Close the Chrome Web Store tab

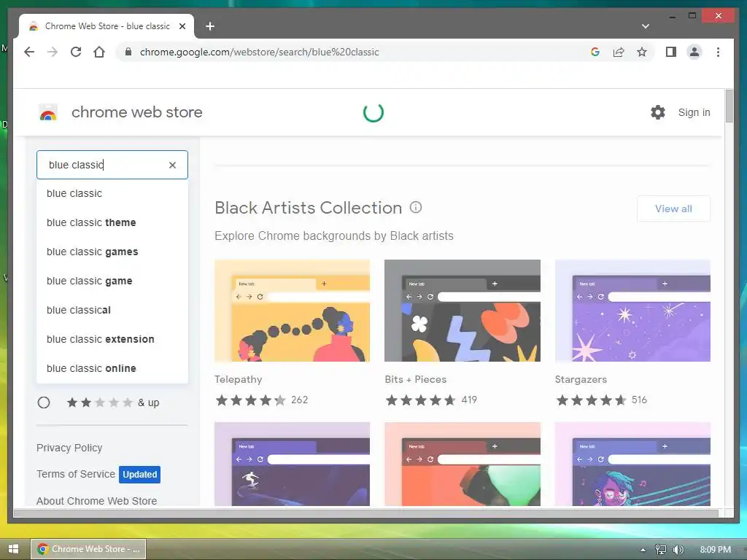coord(182,26)
